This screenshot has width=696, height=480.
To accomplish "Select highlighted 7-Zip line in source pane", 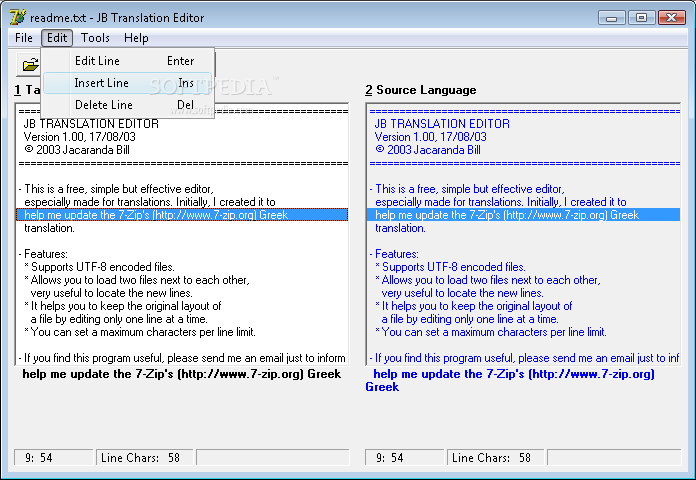I will point(523,215).
